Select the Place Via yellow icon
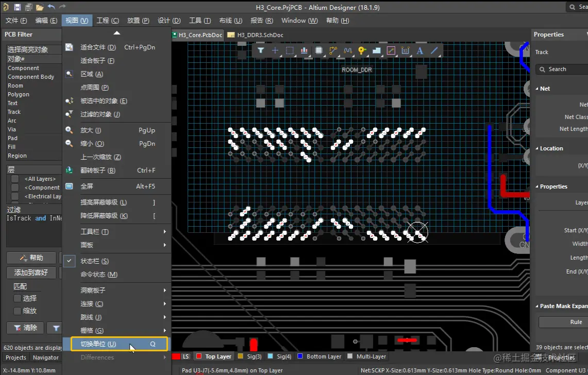Image resolution: width=588 pixels, height=375 pixels. pyautogui.click(x=362, y=50)
